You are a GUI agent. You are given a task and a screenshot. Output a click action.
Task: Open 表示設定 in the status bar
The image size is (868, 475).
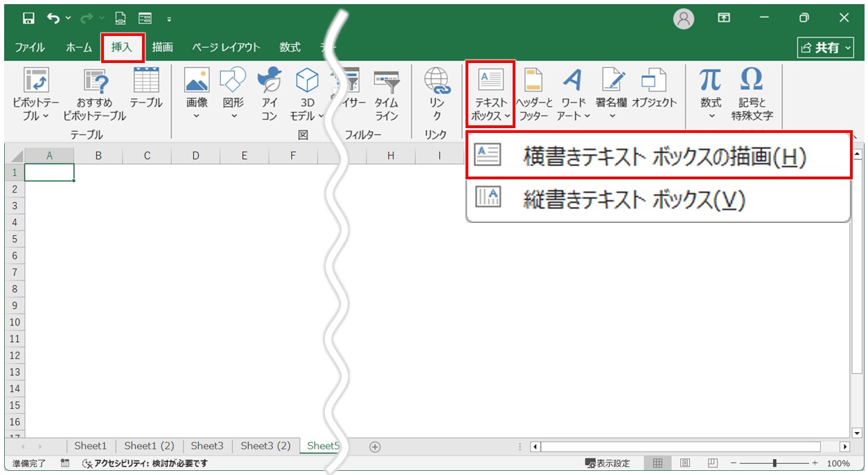pos(608,463)
